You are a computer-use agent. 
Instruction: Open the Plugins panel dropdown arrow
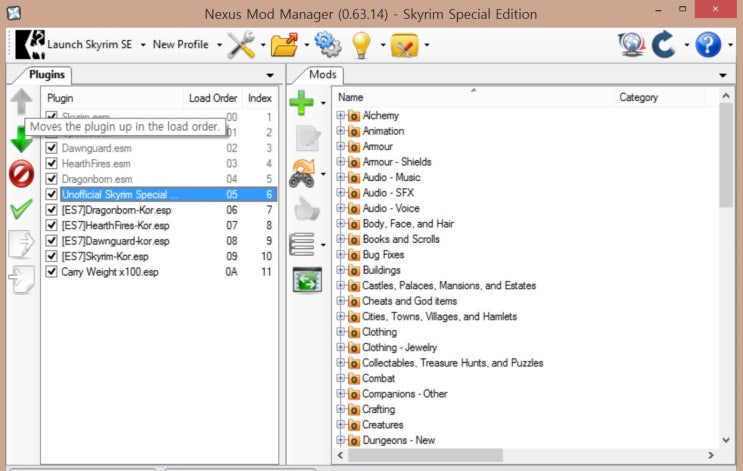[x=270, y=75]
